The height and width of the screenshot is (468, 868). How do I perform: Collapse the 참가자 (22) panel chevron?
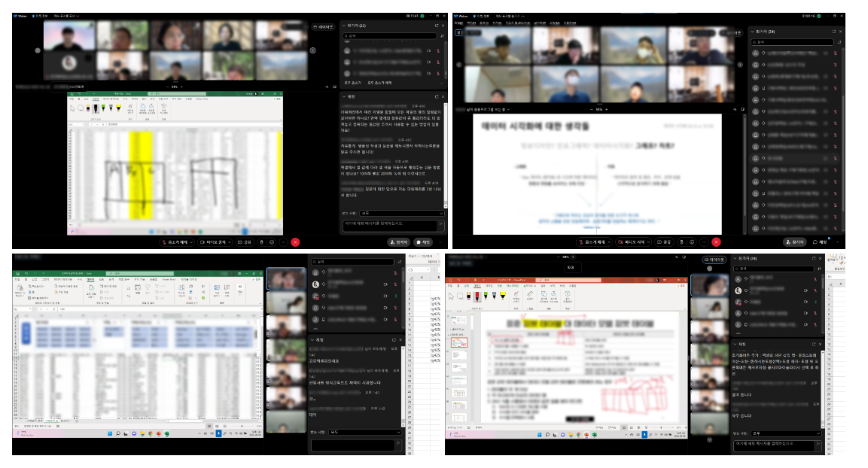point(344,26)
